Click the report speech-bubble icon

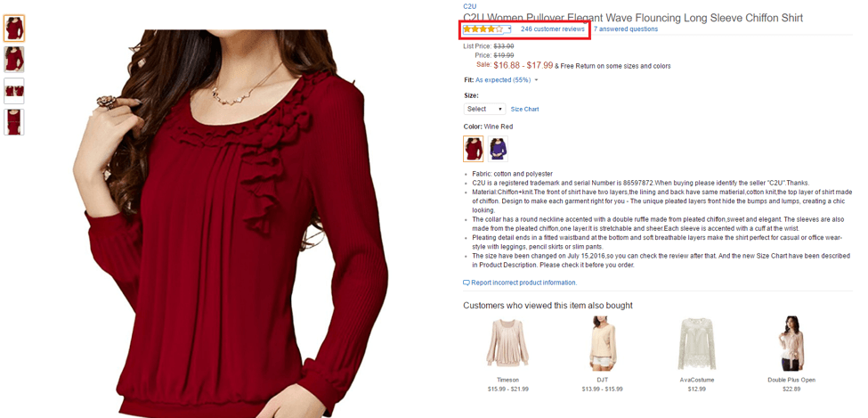coord(466,283)
